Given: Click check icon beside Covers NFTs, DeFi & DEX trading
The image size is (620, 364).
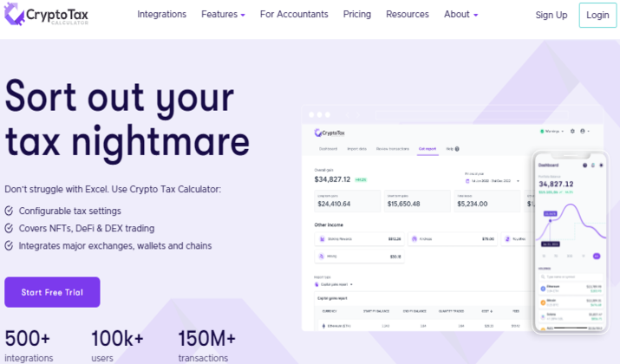Looking at the screenshot, I should 9,228.
